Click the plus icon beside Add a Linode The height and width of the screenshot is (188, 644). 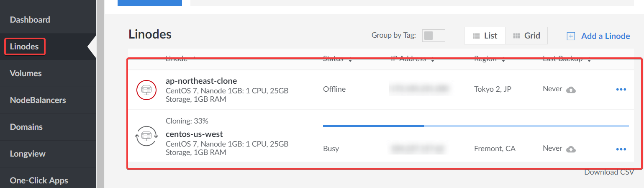pos(571,36)
